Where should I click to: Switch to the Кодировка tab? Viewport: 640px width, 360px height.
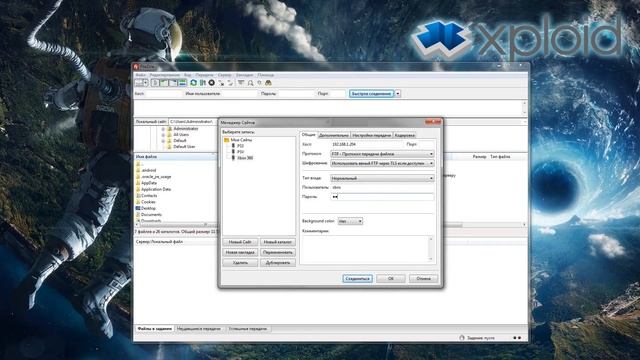(x=404, y=135)
